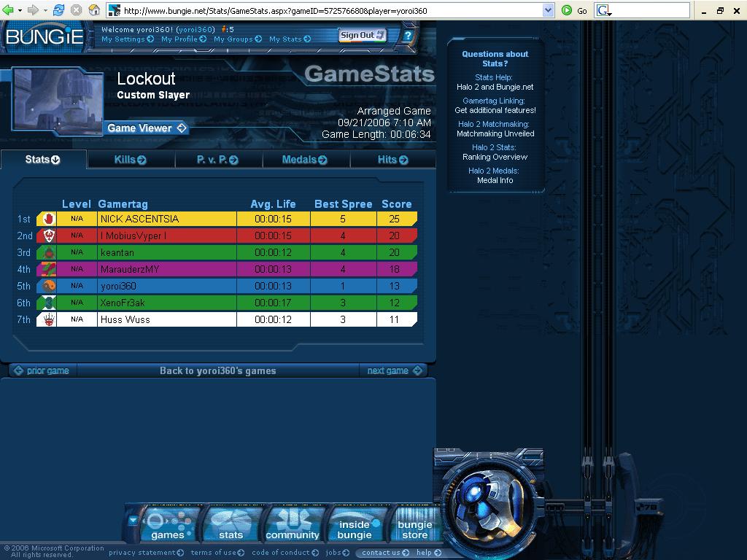This screenshot has height=560, width=747.
Task: Go to browser Home icon
Action: tap(94, 10)
